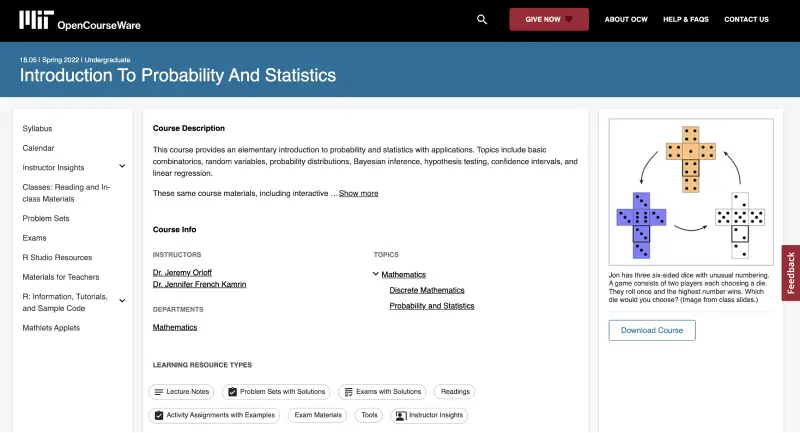Open the Help & FAQs menu item
The width and height of the screenshot is (800, 433).
(x=686, y=19)
